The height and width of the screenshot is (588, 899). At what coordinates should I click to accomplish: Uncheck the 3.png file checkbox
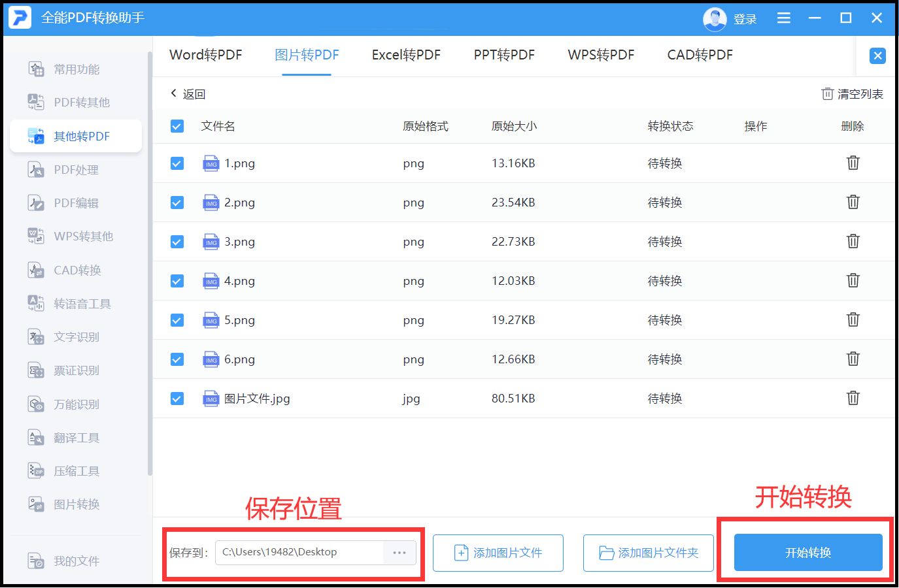pyautogui.click(x=177, y=241)
